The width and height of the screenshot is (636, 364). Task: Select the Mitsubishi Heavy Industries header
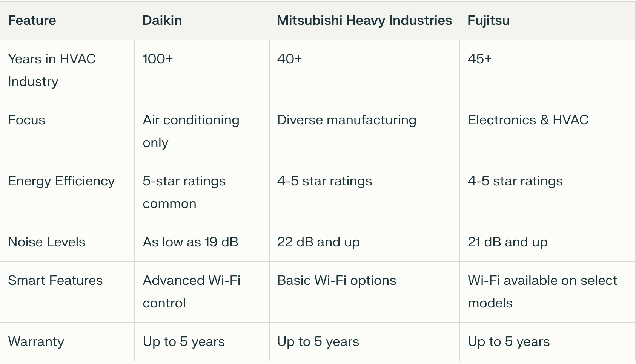click(x=364, y=20)
